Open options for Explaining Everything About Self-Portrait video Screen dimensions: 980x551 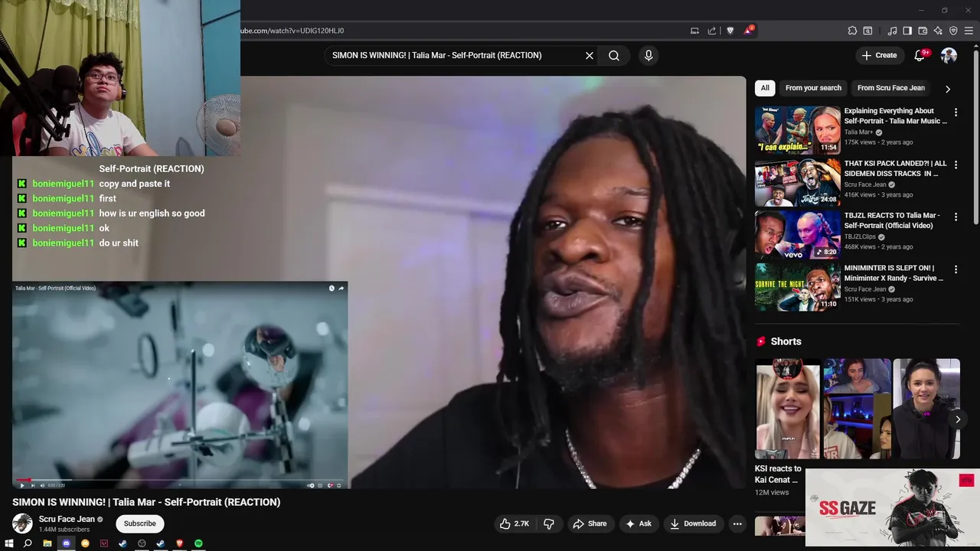(955, 112)
